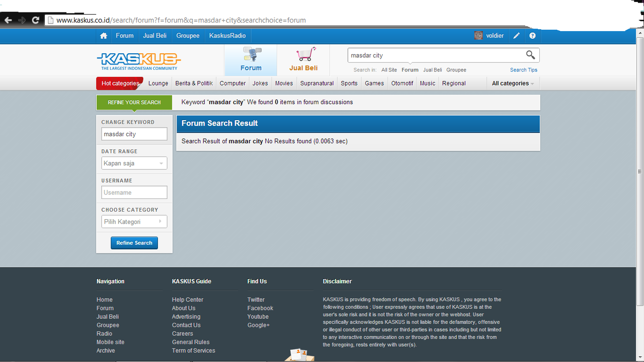Click the Refine Your Search header
Screen dimensions: 644x362
(134, 102)
